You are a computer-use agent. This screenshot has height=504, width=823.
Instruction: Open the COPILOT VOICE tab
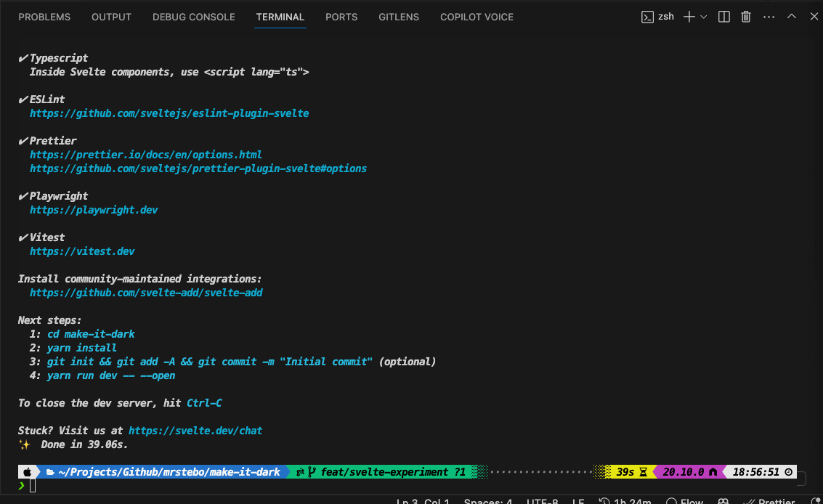[x=477, y=17]
